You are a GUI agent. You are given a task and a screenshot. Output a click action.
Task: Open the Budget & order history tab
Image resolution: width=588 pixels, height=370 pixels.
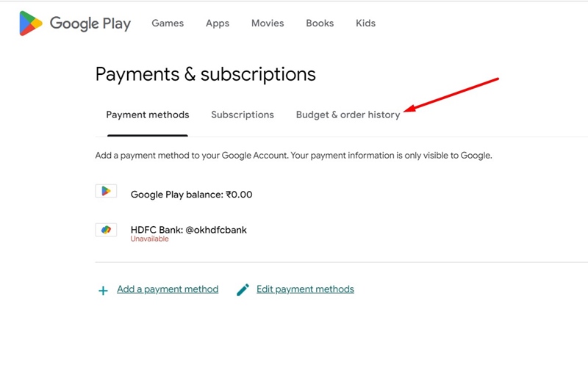348,115
